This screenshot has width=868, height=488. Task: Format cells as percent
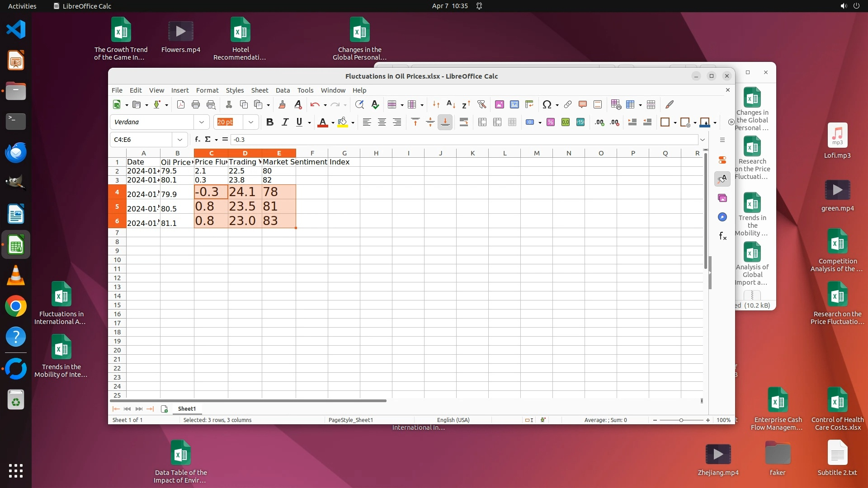click(551, 122)
